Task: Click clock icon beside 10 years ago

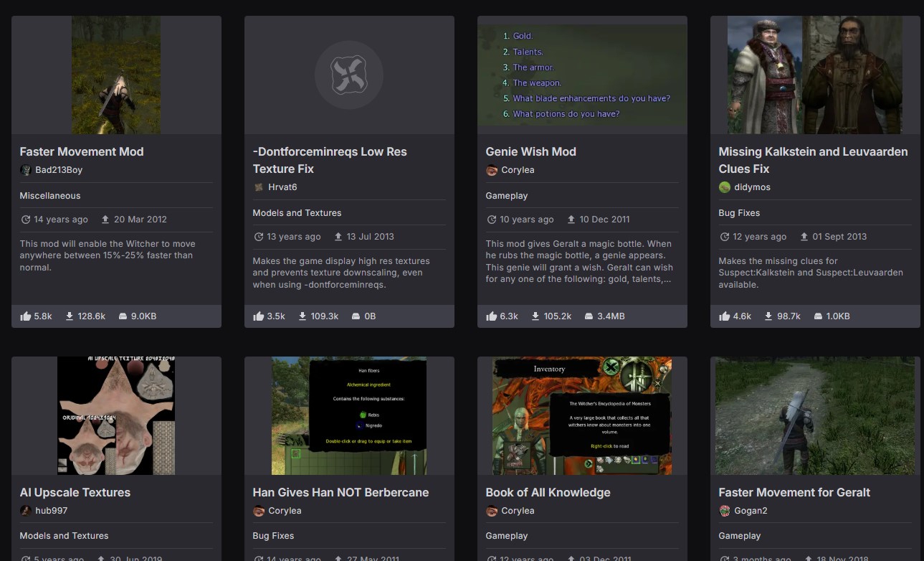Action: click(x=492, y=220)
